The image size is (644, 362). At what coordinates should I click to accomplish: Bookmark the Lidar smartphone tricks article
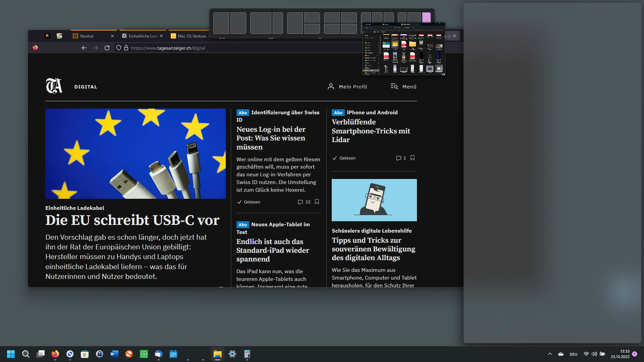coord(413,158)
